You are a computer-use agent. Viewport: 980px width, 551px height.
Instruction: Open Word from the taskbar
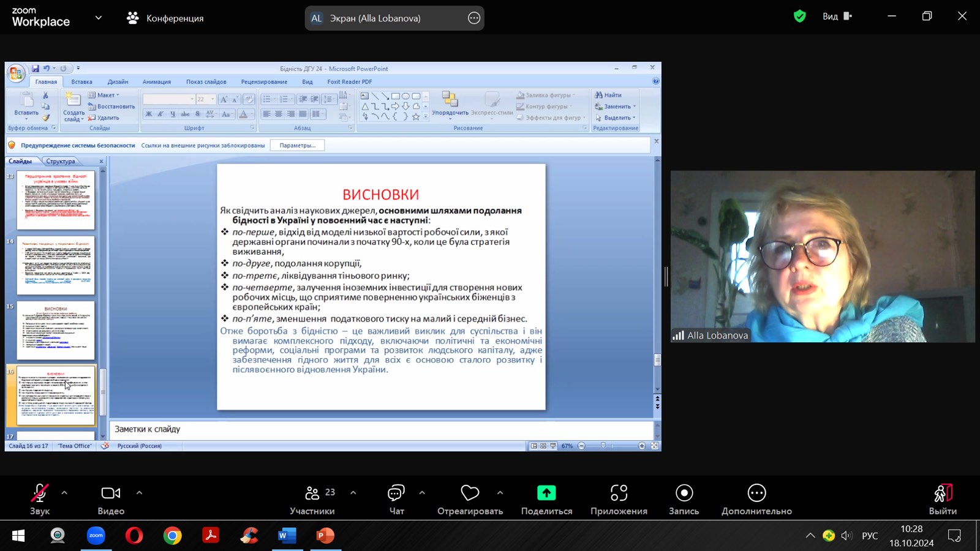tap(287, 536)
